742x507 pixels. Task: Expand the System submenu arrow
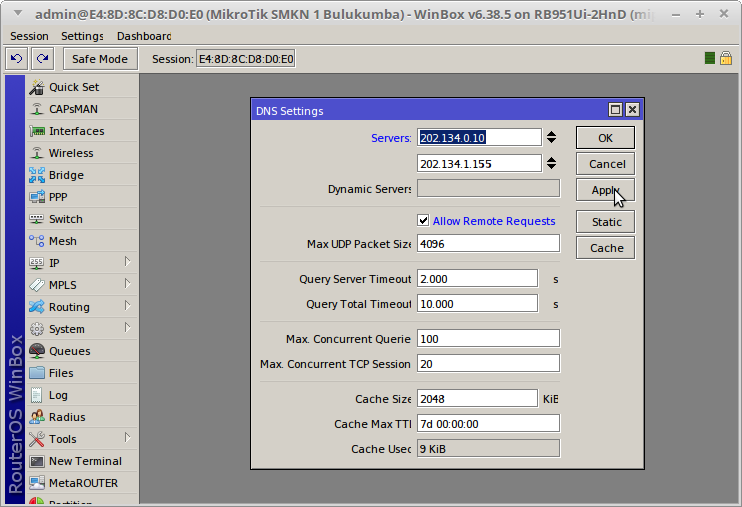[x=127, y=327]
